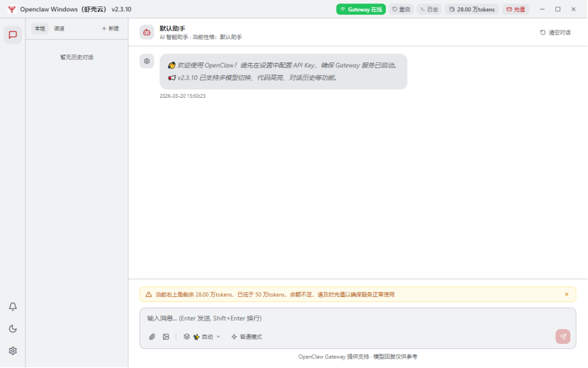The height and width of the screenshot is (368, 588).
Task: Click the 28.00 万tokens balance indicator
Action: click(x=472, y=9)
